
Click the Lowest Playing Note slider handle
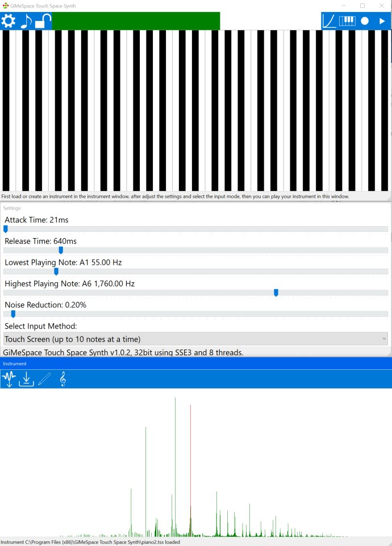(56, 272)
